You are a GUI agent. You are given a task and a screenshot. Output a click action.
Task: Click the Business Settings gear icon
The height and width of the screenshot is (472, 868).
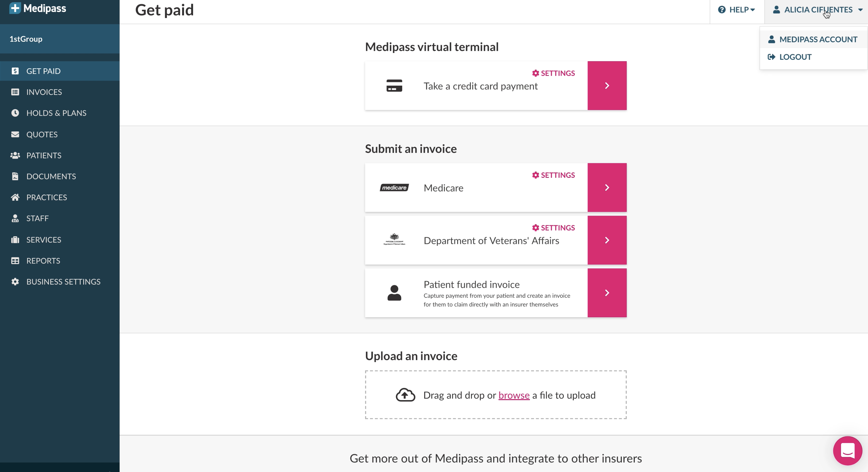tap(15, 282)
